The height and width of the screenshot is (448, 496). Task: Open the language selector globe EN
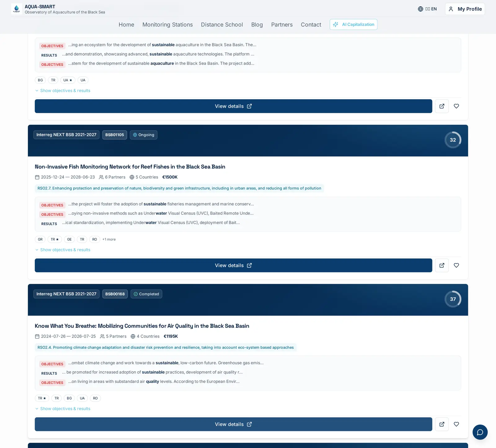tap(427, 9)
